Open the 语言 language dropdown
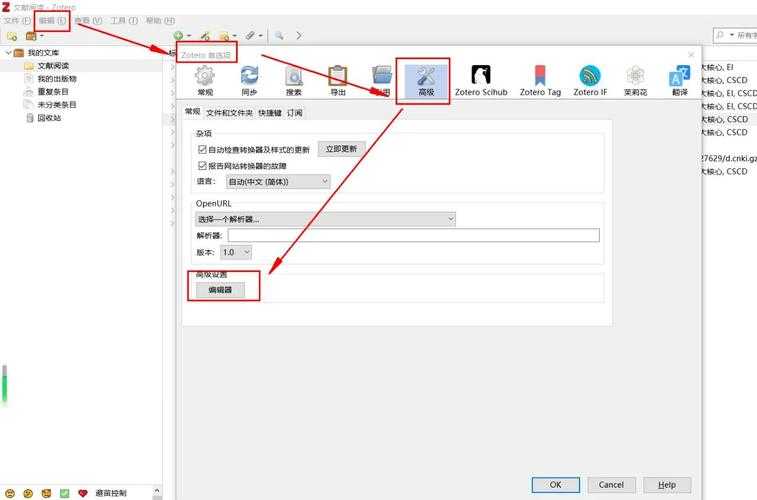 point(278,182)
